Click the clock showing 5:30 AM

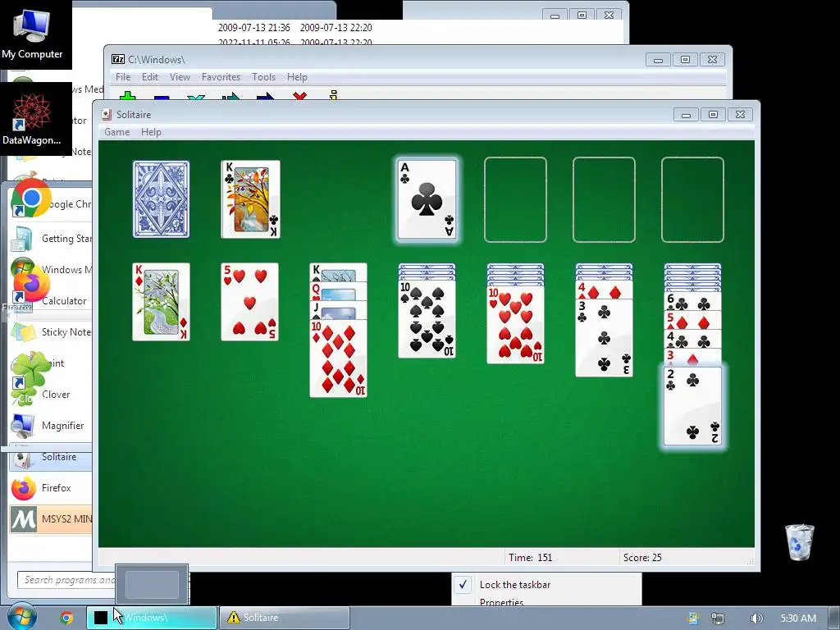(798, 619)
